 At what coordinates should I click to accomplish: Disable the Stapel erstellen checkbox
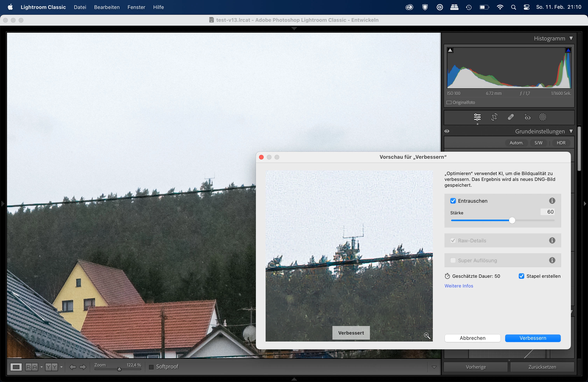click(x=521, y=276)
